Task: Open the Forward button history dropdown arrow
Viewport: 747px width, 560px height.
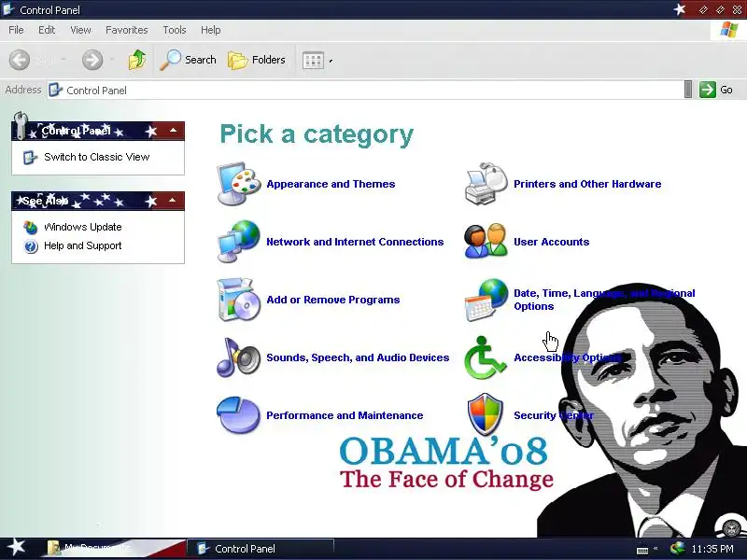Action: (x=112, y=60)
